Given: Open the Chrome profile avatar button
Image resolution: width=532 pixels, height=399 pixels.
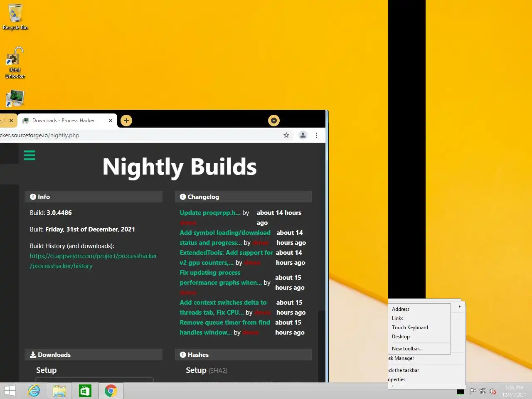Looking at the screenshot, I should tap(303, 135).
